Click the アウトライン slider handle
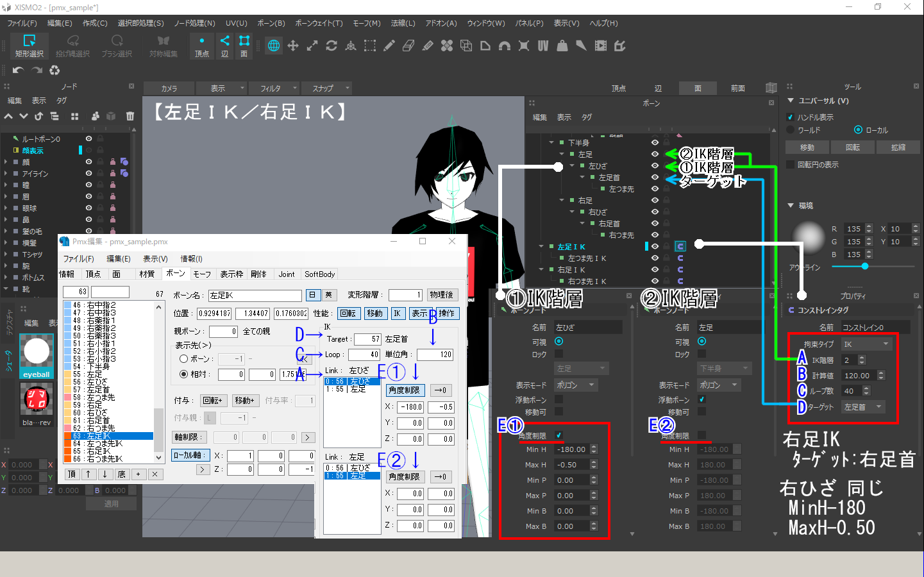Image resolution: width=924 pixels, height=577 pixels. click(865, 266)
